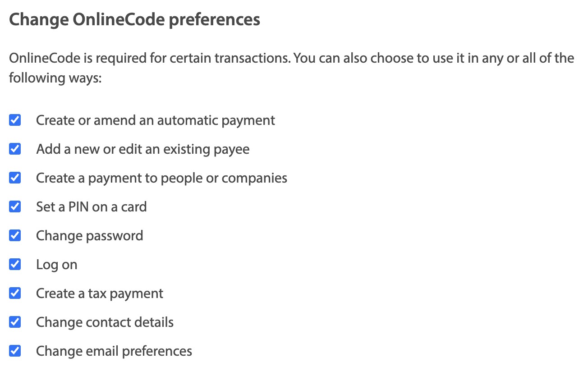Click the 'Add a new or edit an existing payee' label
Viewport: 588px width, 376px height.
pos(143,149)
